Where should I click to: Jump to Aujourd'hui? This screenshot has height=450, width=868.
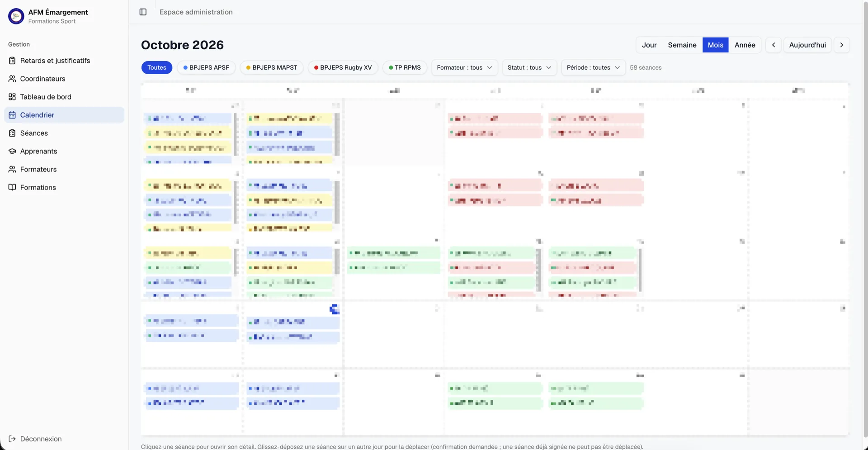click(807, 45)
